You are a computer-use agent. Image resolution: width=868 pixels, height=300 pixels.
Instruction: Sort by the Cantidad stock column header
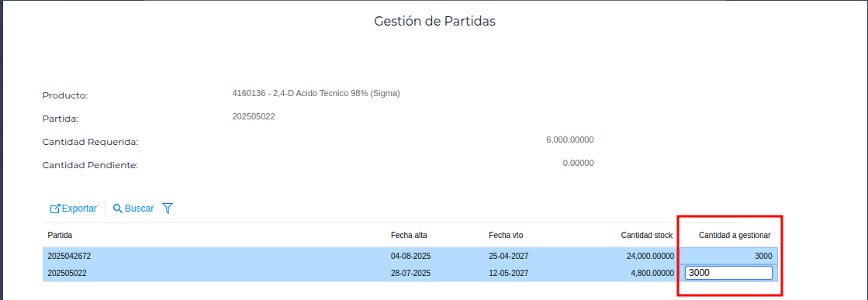(647, 235)
